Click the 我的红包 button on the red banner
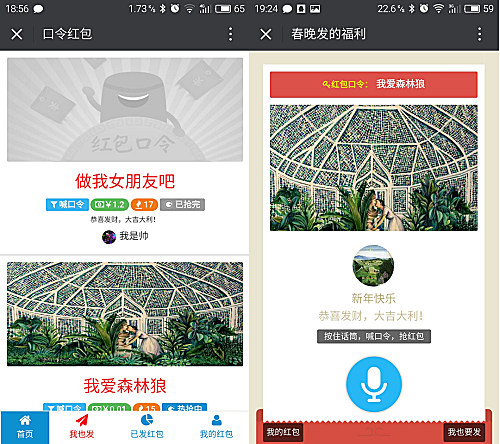The height and width of the screenshot is (444, 500). click(283, 432)
